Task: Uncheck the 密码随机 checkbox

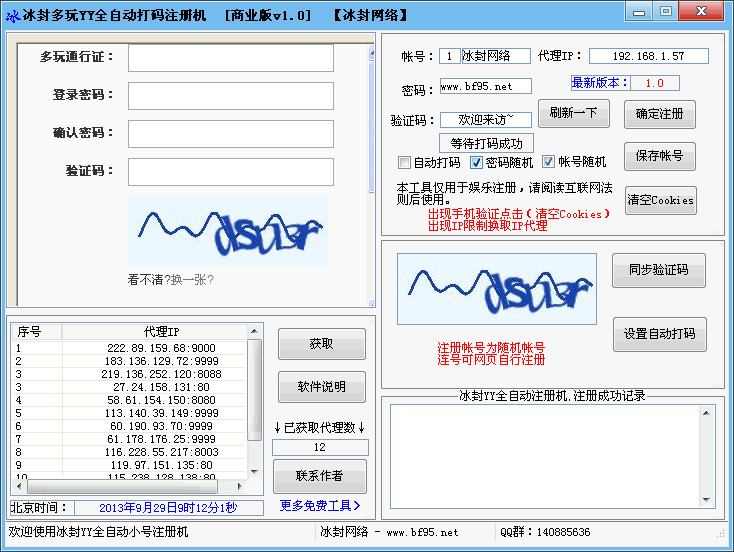Action: pyautogui.click(x=476, y=162)
